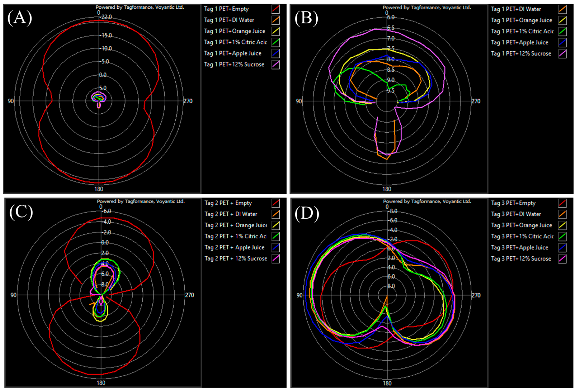The width and height of the screenshot is (576, 392).
Task: Select Tag 1 PET+DI Water legend label in panel B
Action: point(516,9)
